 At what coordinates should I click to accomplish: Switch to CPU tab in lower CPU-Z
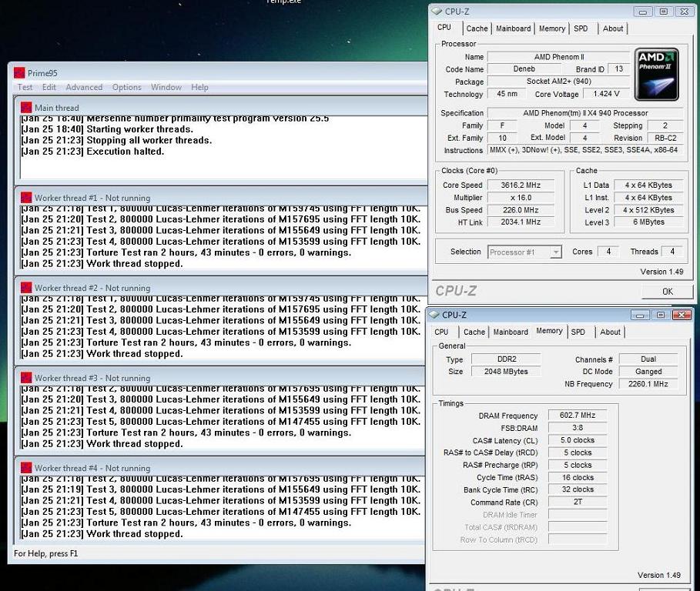(441, 332)
